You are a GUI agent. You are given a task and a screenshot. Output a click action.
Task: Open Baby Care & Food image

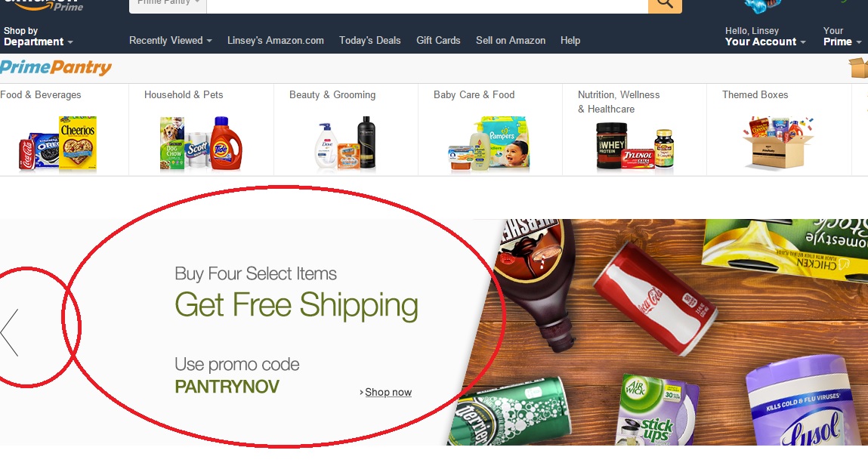pyautogui.click(x=489, y=143)
